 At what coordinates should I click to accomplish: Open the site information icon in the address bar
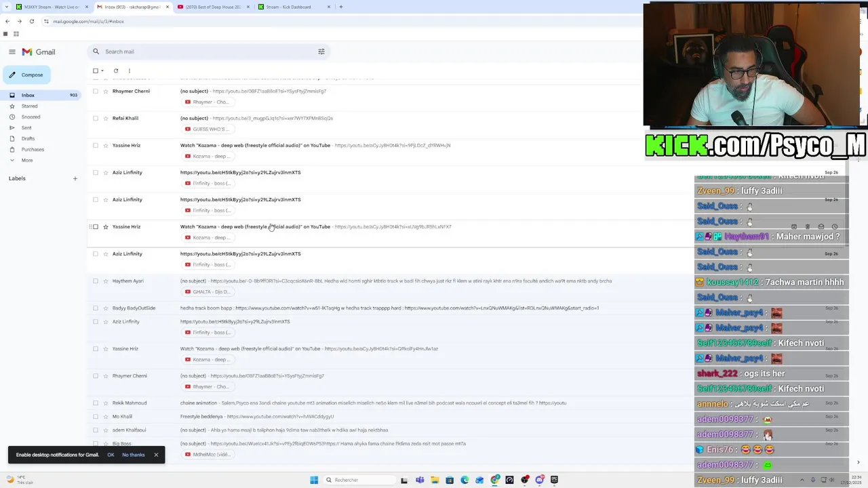click(46, 21)
